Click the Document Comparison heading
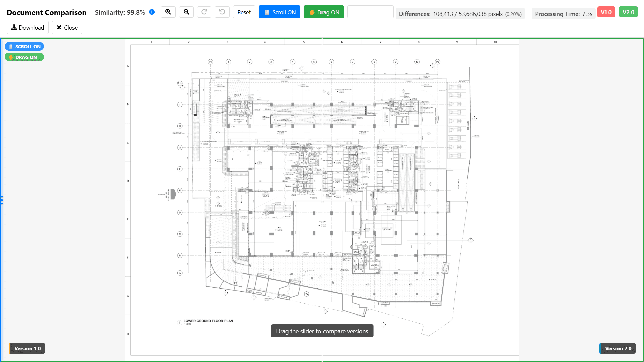Screen dimensions: 644x362 coord(46,12)
